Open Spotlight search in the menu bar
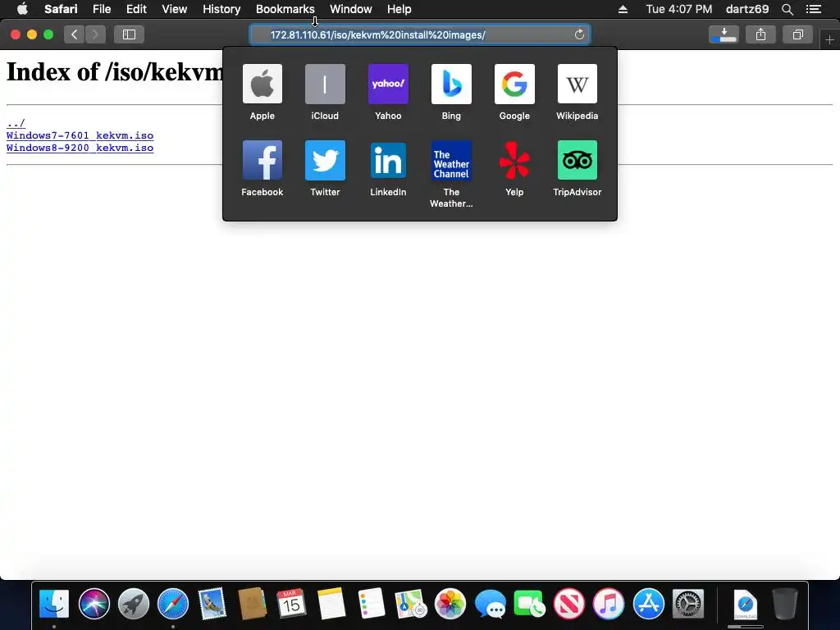 coord(787,9)
